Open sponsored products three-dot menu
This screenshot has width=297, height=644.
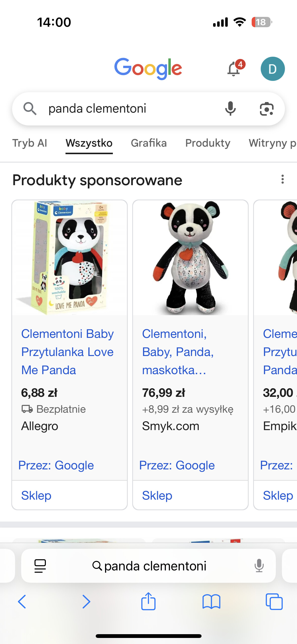[283, 179]
